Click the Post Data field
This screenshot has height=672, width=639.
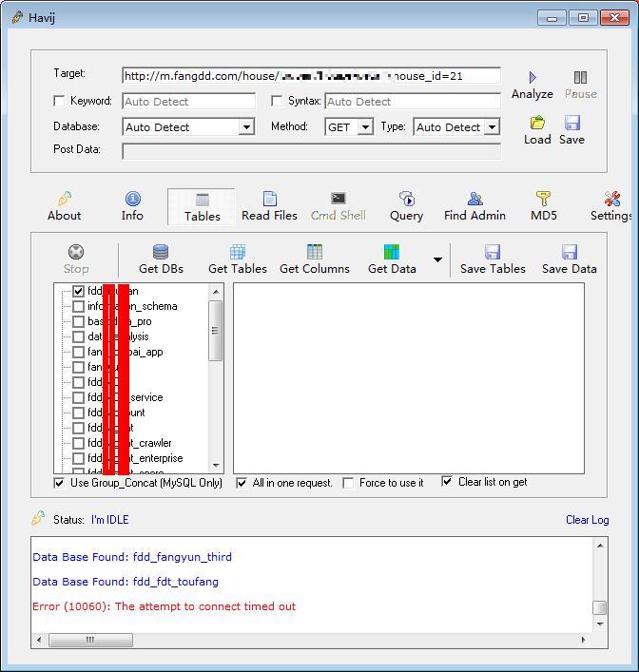[311, 151]
